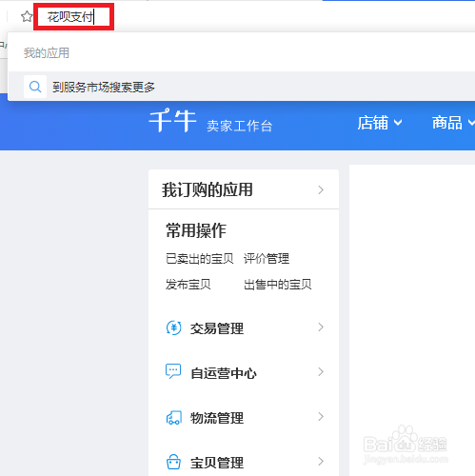Click the star favorite icon
The image size is (475, 476).
27,16
